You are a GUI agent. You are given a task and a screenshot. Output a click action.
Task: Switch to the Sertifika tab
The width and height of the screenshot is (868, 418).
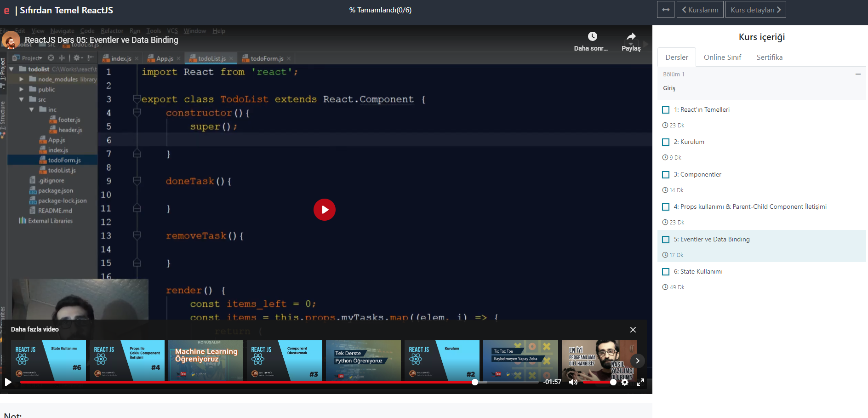pos(770,57)
